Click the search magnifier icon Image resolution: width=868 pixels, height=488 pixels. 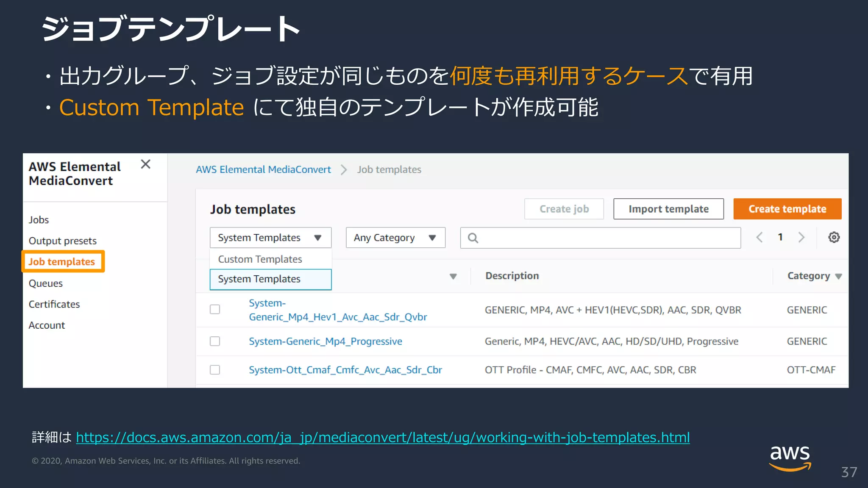[473, 238]
